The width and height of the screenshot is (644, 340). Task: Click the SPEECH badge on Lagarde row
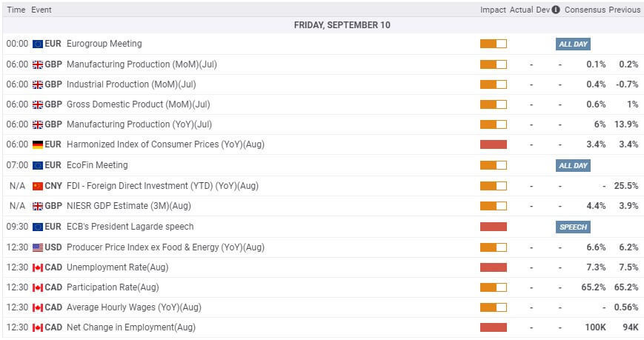(x=572, y=227)
